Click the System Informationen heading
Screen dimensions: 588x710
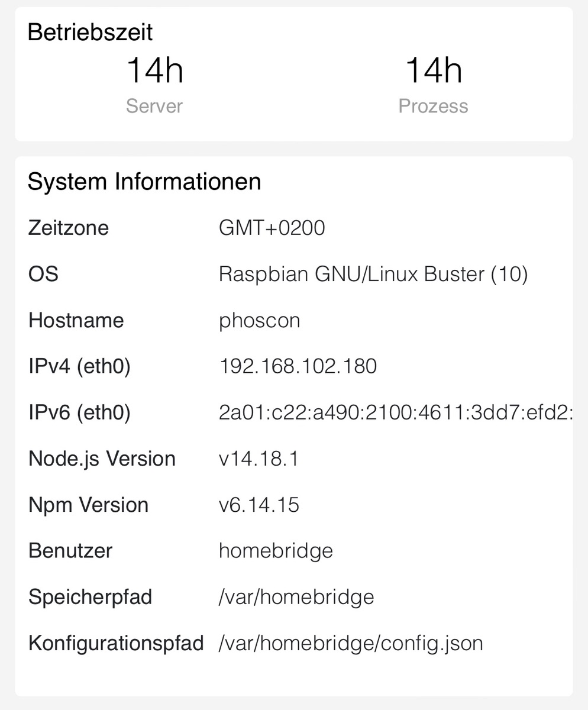[x=144, y=182]
